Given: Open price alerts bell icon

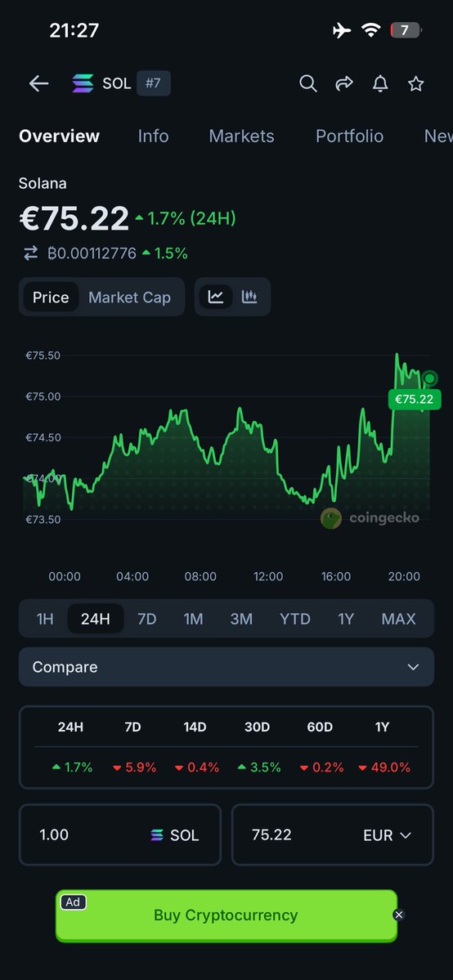Looking at the screenshot, I should [380, 83].
